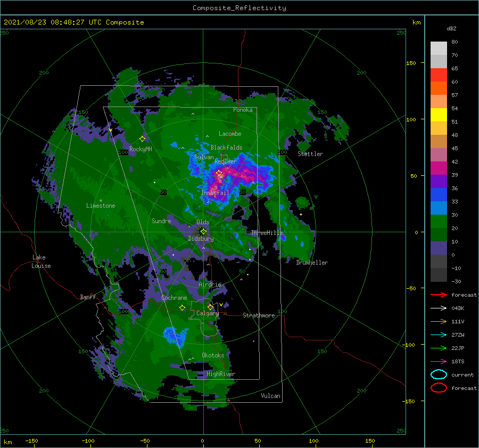Image resolution: width=479 pixels, height=448 pixels.
Task: Click the Airdrie city label
Action: [x=210, y=284]
